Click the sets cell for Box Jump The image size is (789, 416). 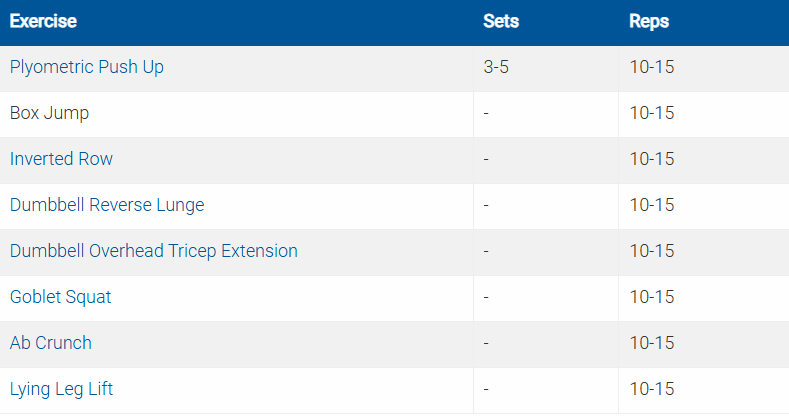click(x=486, y=113)
